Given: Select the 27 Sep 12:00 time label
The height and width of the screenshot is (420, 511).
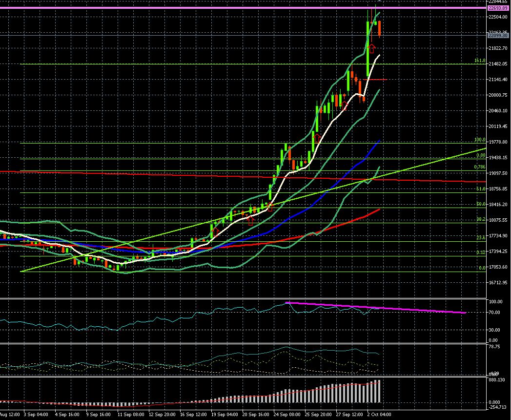Looking at the screenshot, I should point(349,415).
